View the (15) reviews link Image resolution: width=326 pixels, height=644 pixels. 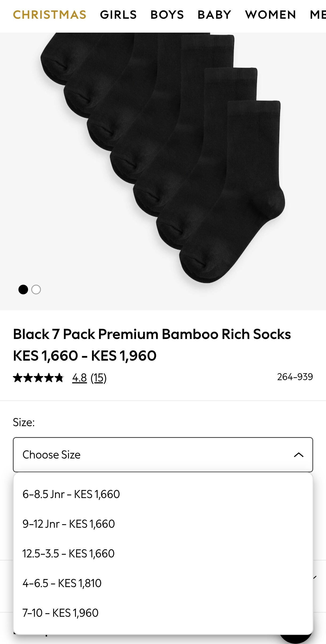click(99, 378)
